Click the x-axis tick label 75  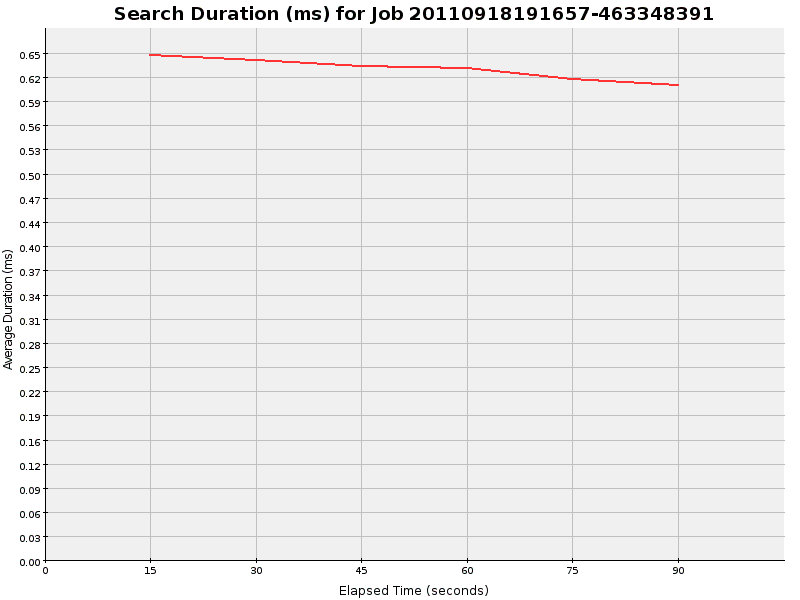pyautogui.click(x=572, y=571)
